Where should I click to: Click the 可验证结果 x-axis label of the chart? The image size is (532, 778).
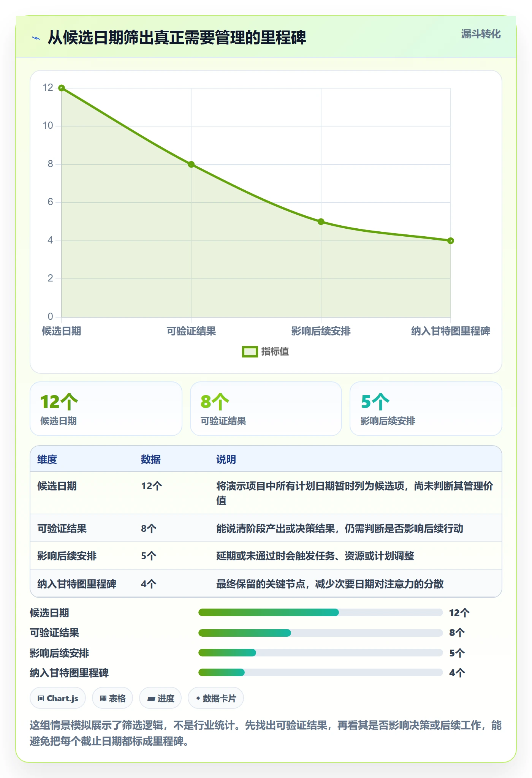point(191,331)
